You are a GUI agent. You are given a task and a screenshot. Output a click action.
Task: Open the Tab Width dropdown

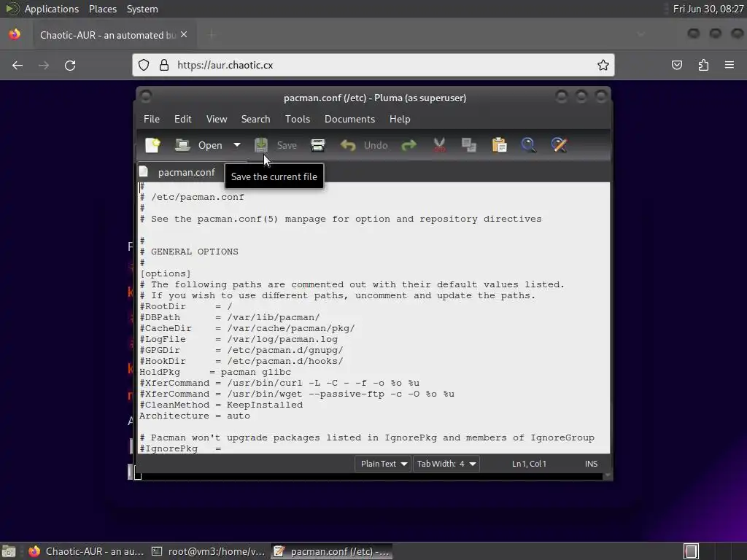click(x=446, y=464)
